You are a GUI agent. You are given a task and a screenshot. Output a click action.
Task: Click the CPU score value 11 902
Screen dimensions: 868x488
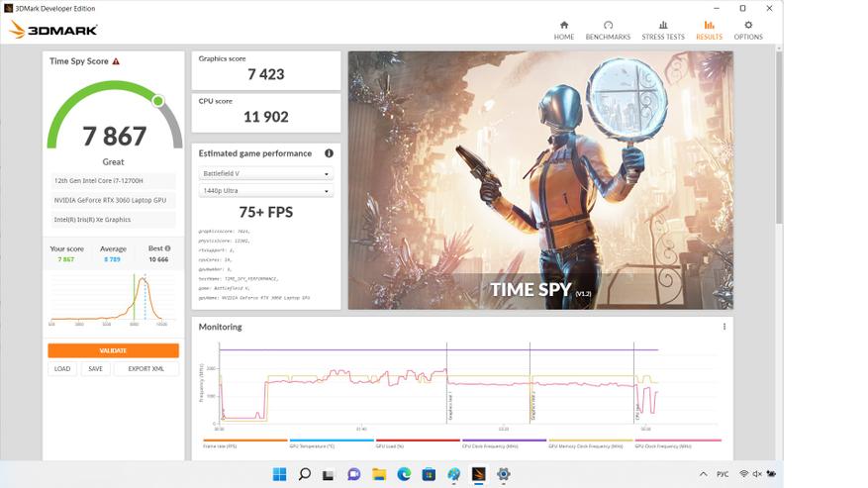point(265,117)
